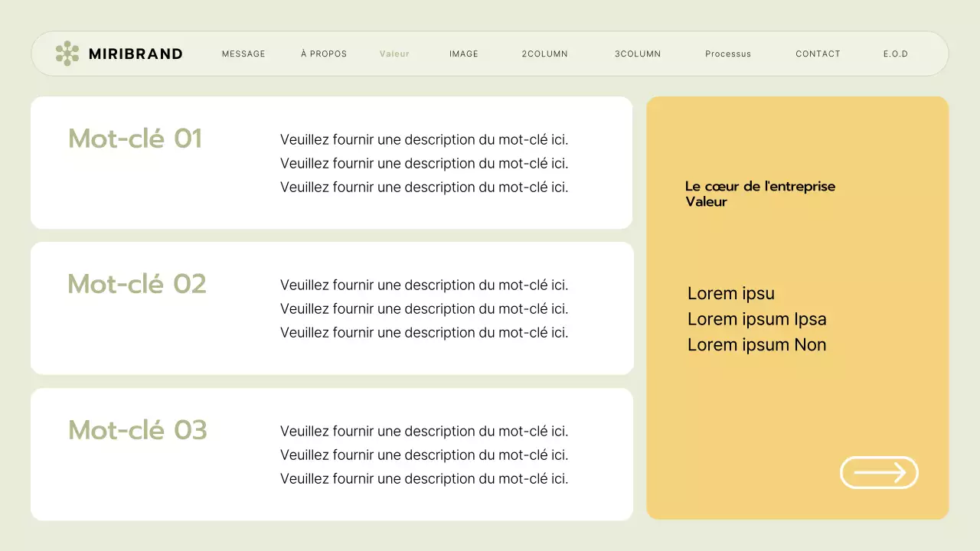Select the Lorem ipsum Ipsa list item
Image resolution: width=980 pixels, height=551 pixels.
pos(756,319)
